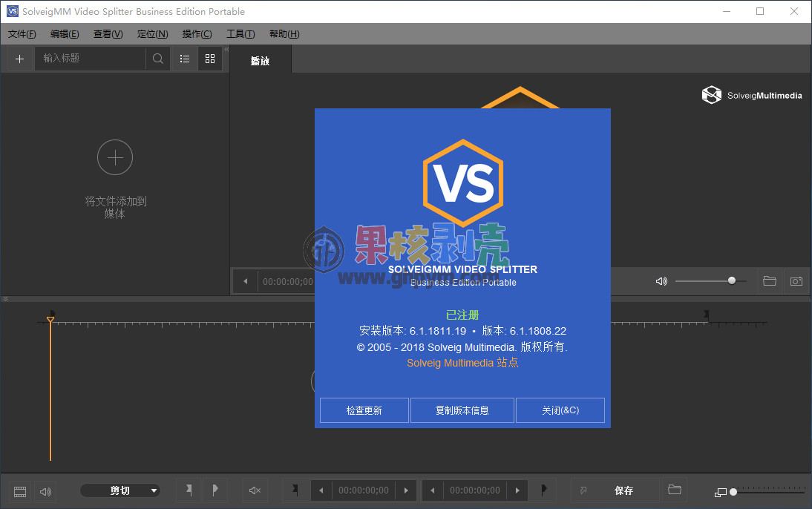This screenshot has height=509, width=812.
Task: Toggle mute fragment icon near 剪切 controls
Action: [x=255, y=490]
